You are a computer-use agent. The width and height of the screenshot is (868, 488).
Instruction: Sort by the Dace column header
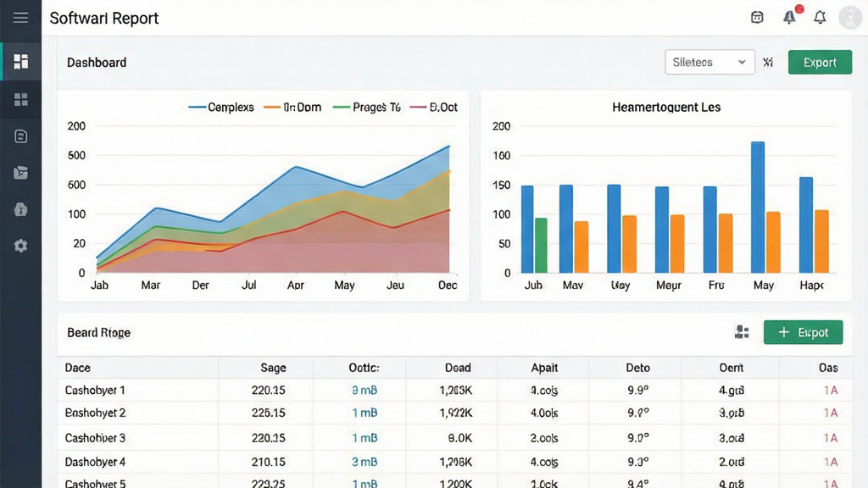[x=77, y=368]
